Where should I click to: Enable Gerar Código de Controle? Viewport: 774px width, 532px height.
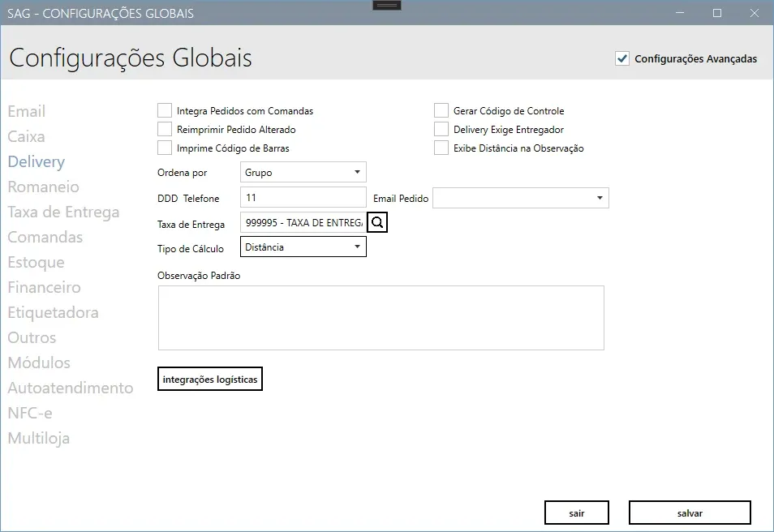pyautogui.click(x=441, y=110)
